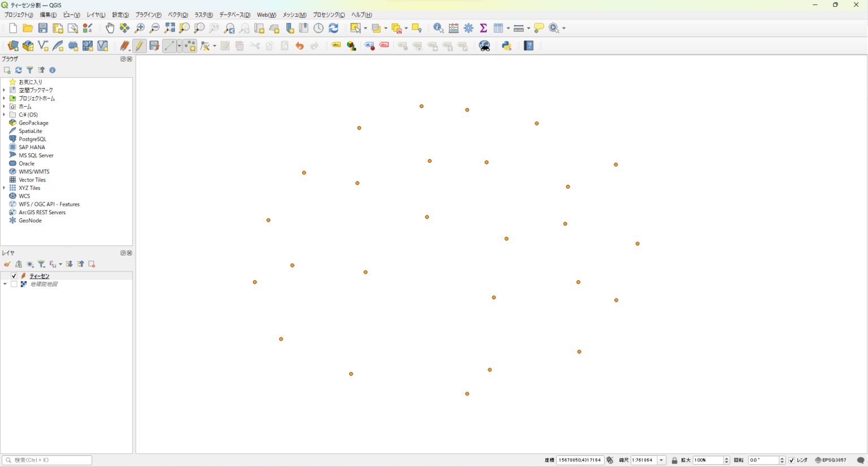The image size is (868, 467).
Task: Expand the XYZ Tiles browser node
Action: click(5, 188)
